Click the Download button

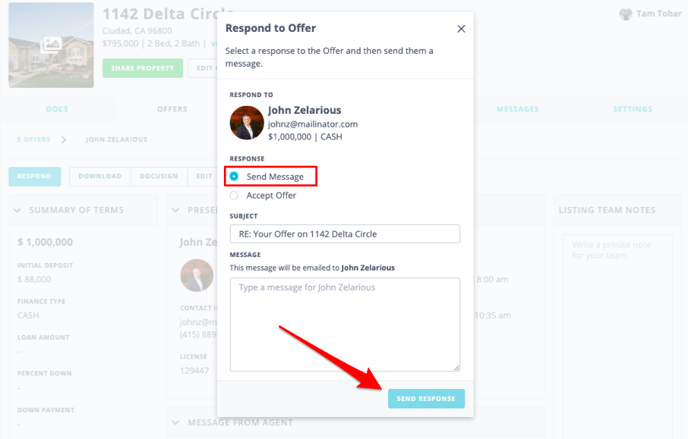pyautogui.click(x=100, y=176)
